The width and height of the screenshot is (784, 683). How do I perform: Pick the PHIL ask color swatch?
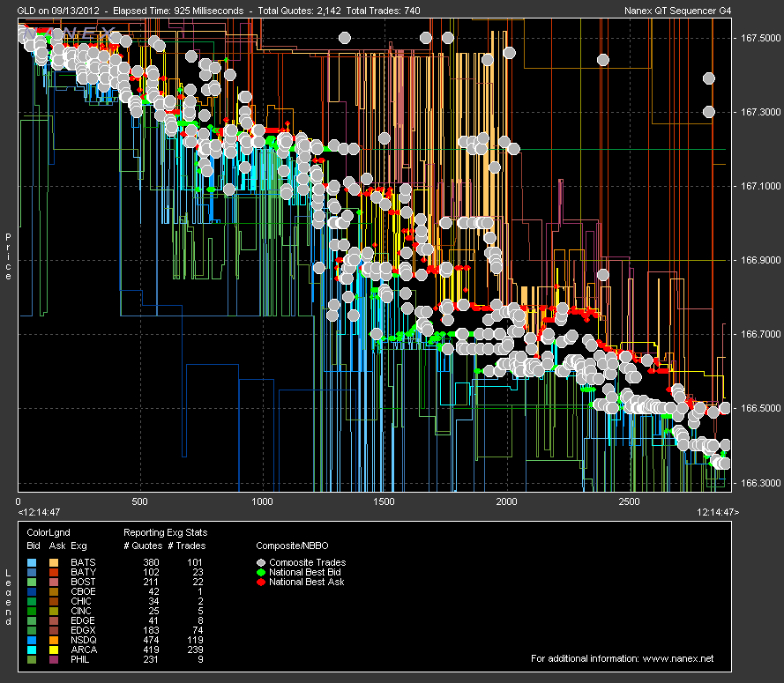[x=54, y=659]
